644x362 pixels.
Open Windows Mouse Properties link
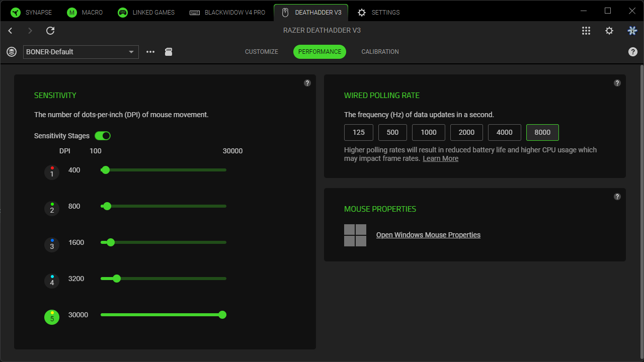pos(428,235)
